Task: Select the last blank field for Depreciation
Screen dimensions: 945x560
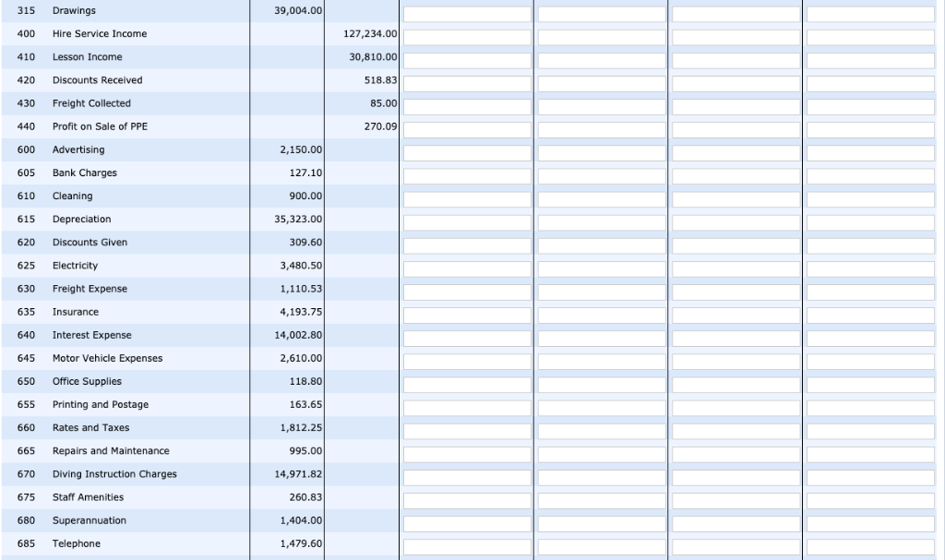Action: tap(869, 221)
